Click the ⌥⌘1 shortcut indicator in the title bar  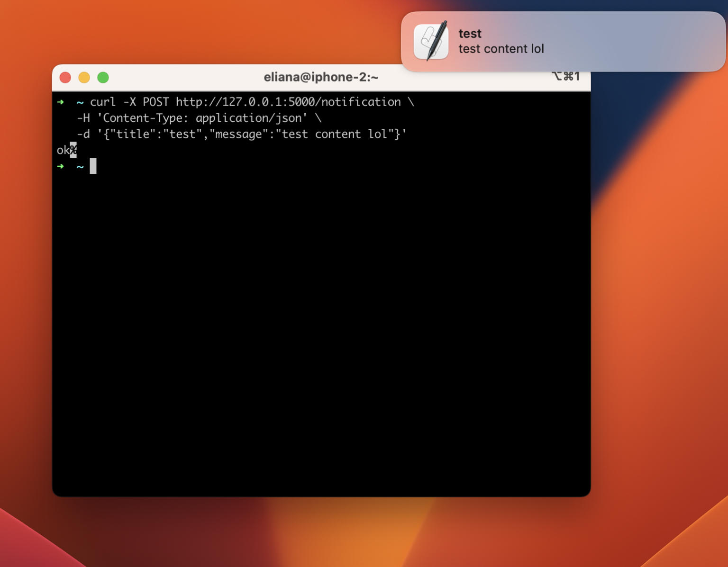click(x=566, y=76)
